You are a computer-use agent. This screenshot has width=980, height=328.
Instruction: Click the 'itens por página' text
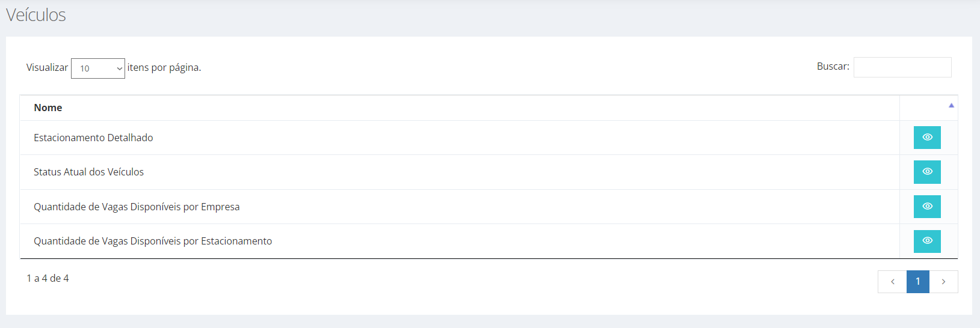pyautogui.click(x=164, y=67)
